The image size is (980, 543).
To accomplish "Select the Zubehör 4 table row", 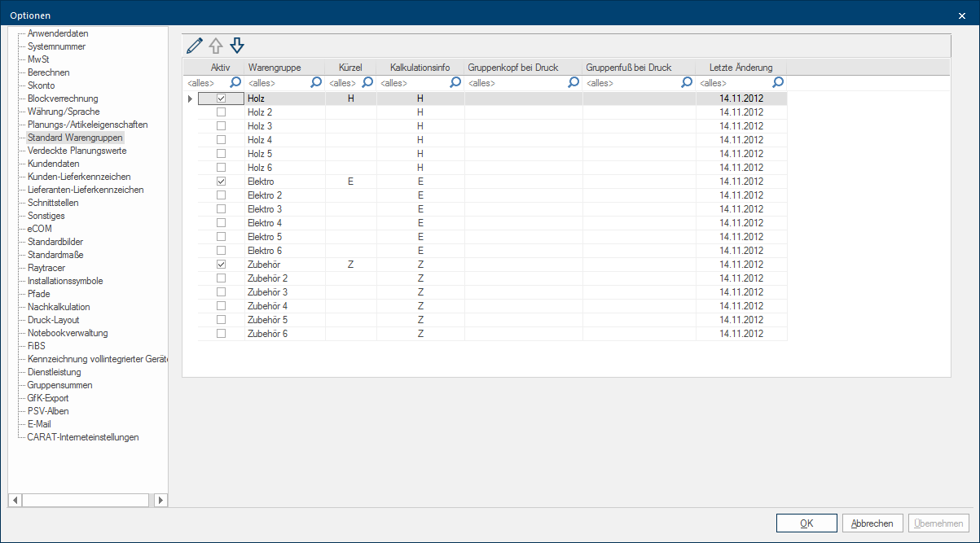I will (268, 306).
